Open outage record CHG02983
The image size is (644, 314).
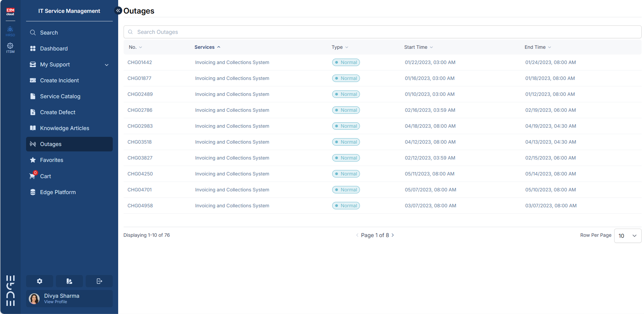140,126
